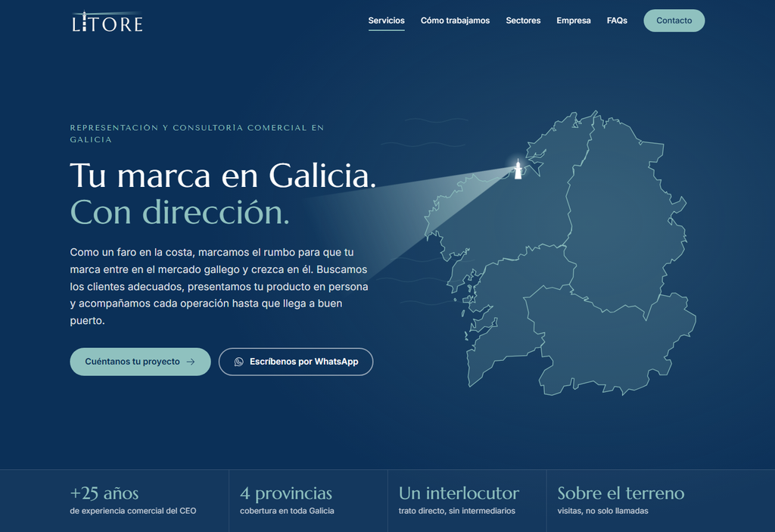Click the Cuéntanos tu proyecto button
Screen dimensions: 775x532
click(x=140, y=362)
